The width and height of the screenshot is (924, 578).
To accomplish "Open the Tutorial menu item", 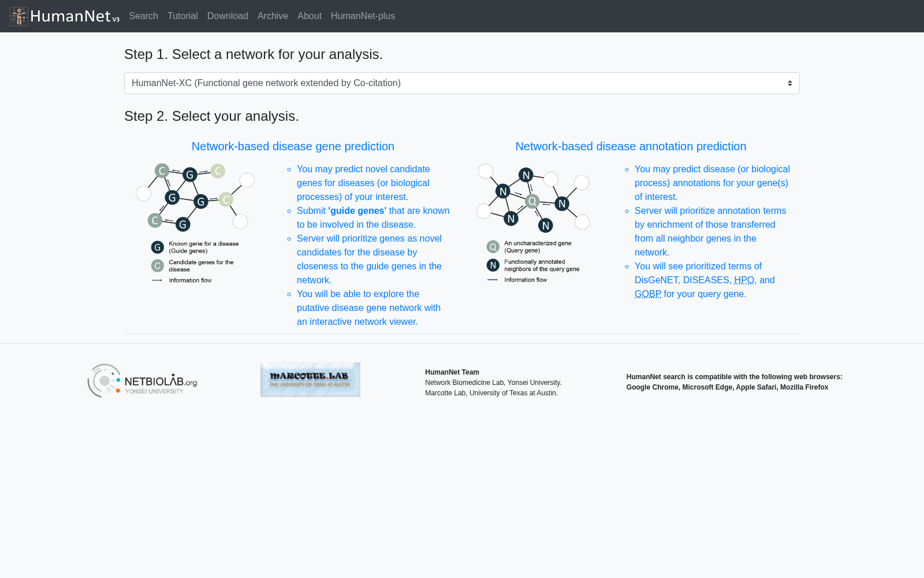I will (182, 16).
